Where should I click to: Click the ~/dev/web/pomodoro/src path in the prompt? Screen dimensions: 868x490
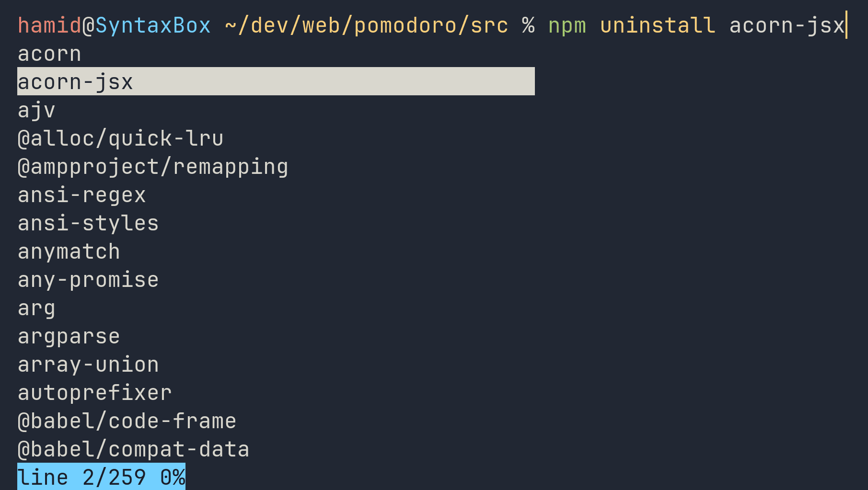[366, 25]
